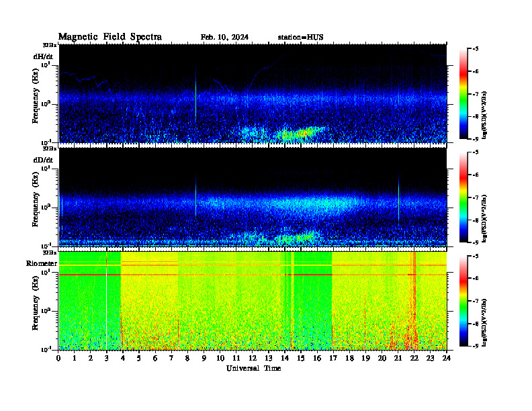
Task: Click the "Universal Time" axis title
Action: (253, 368)
